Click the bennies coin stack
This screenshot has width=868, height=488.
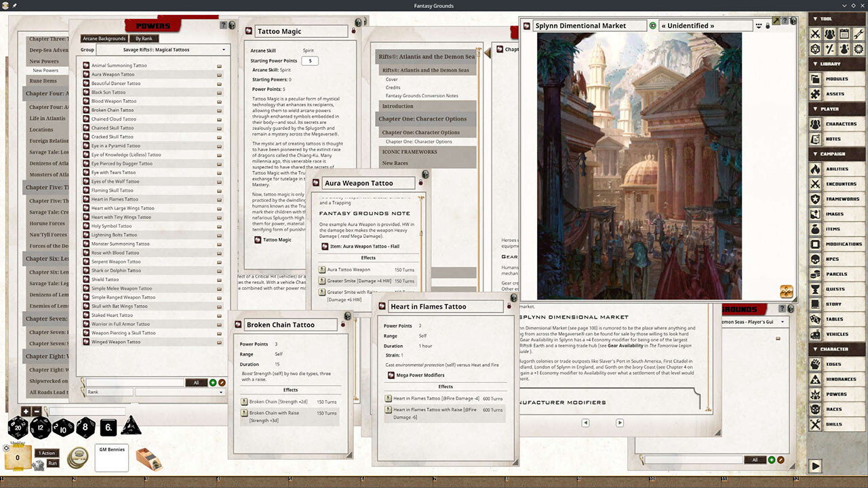click(77, 457)
